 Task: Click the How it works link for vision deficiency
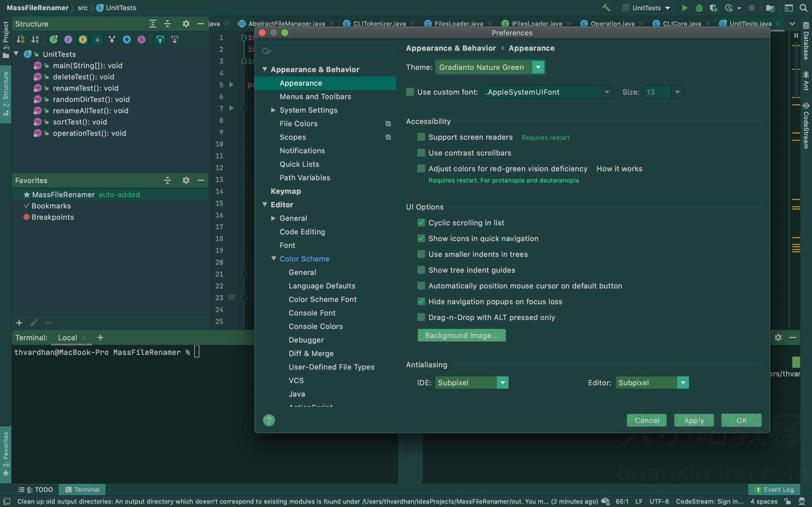pyautogui.click(x=619, y=169)
